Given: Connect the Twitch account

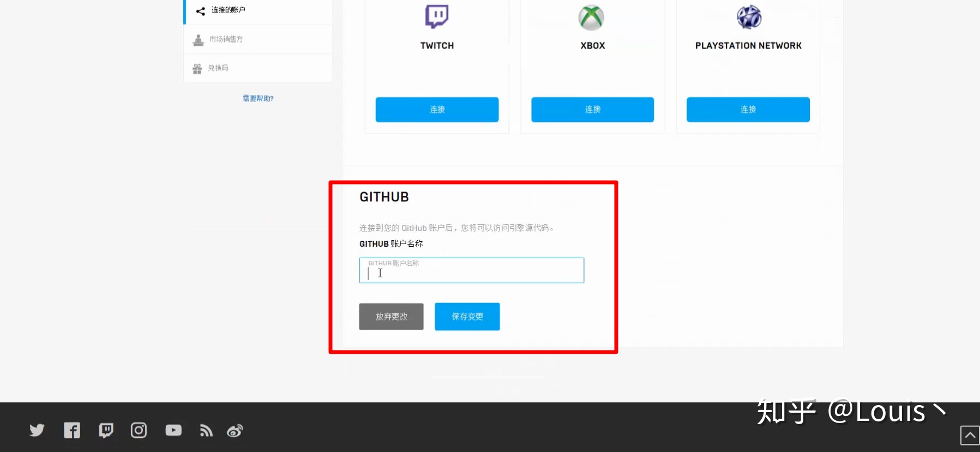Looking at the screenshot, I should coord(437,109).
